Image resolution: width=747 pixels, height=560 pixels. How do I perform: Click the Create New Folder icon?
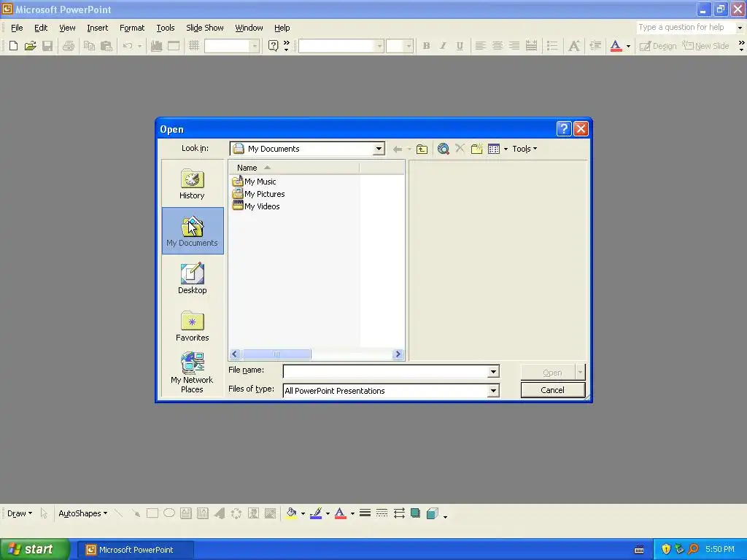477,149
